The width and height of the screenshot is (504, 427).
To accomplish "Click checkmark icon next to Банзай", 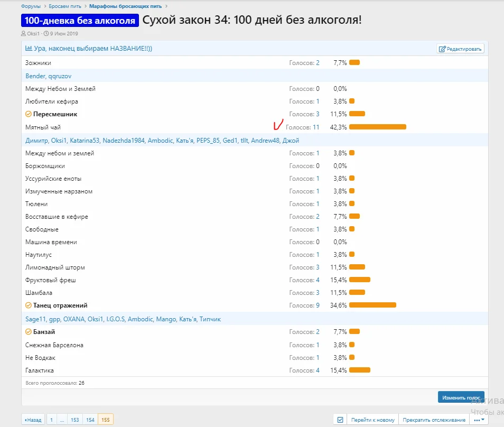I will pos(29,332).
